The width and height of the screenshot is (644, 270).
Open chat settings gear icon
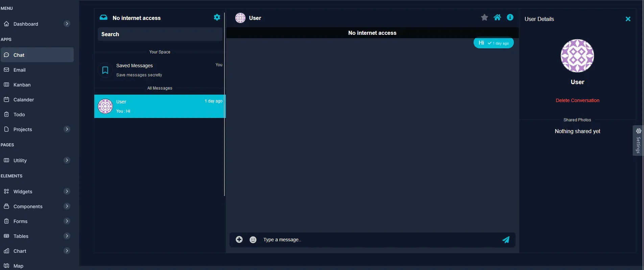click(217, 17)
